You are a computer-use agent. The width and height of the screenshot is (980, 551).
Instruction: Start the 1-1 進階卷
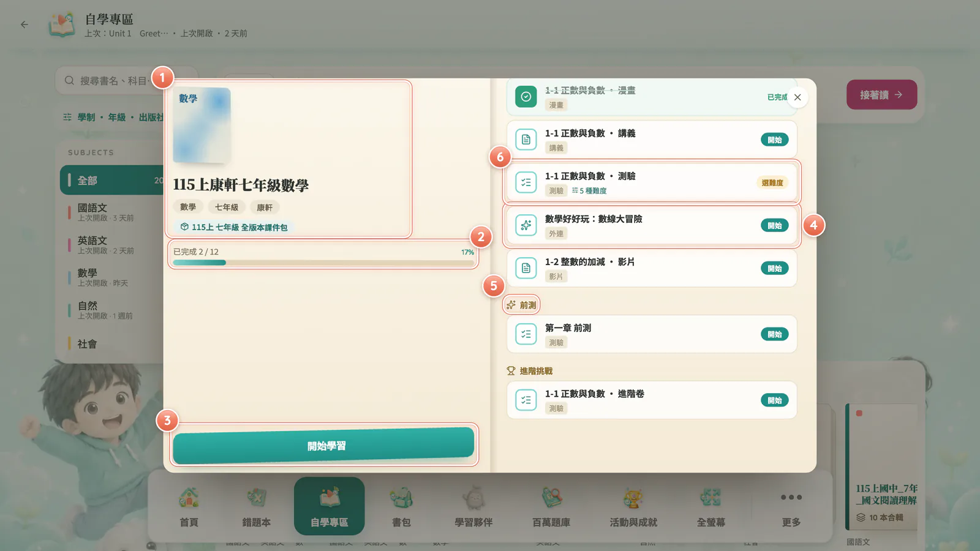[x=774, y=400]
